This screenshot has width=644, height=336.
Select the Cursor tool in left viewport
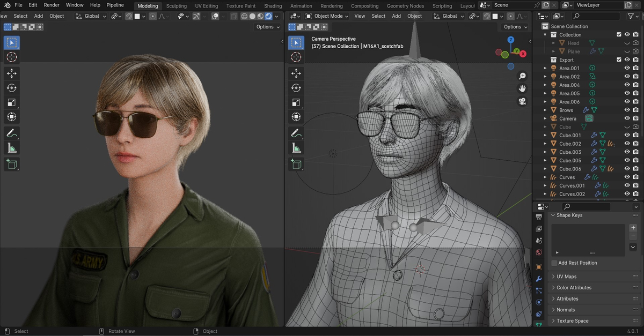(11, 57)
